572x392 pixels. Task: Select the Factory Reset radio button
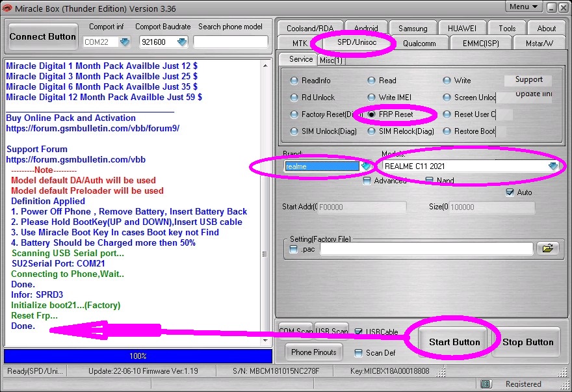click(x=294, y=114)
